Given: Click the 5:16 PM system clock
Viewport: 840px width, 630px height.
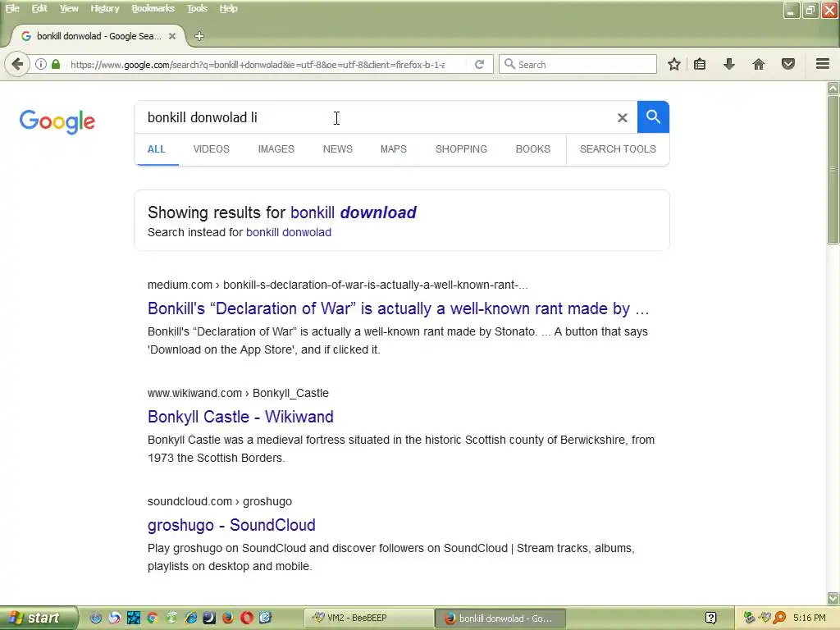Looking at the screenshot, I should point(809,618).
